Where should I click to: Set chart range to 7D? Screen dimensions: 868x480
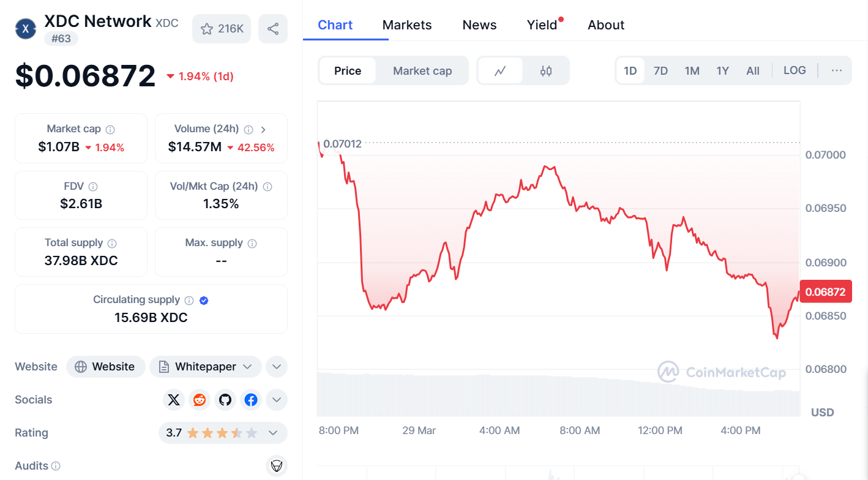click(x=660, y=70)
